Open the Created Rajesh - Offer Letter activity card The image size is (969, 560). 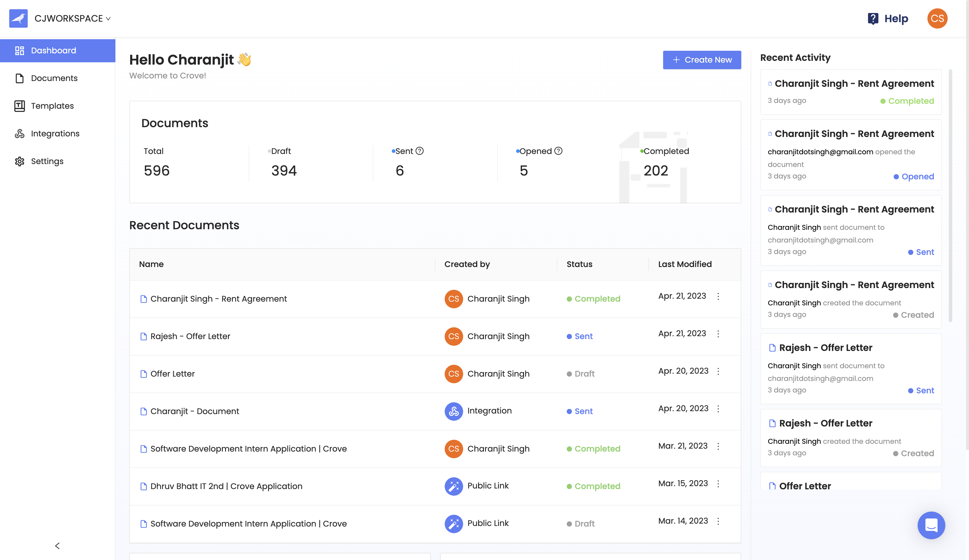click(x=851, y=438)
